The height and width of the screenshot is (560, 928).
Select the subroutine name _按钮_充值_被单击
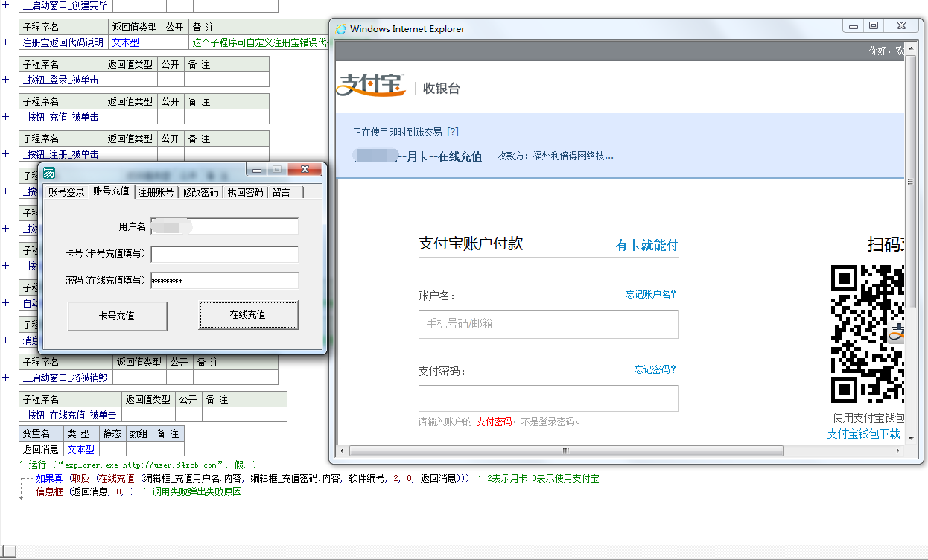pos(60,117)
